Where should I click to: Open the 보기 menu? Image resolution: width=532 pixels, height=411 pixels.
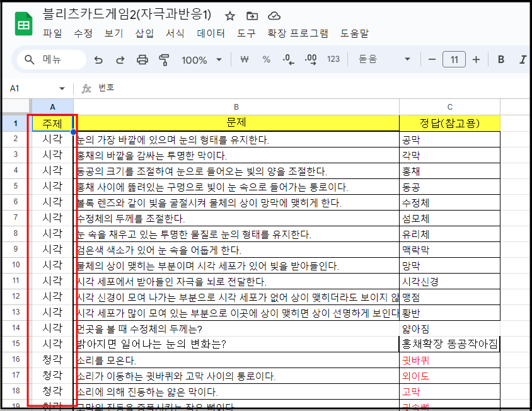point(113,33)
